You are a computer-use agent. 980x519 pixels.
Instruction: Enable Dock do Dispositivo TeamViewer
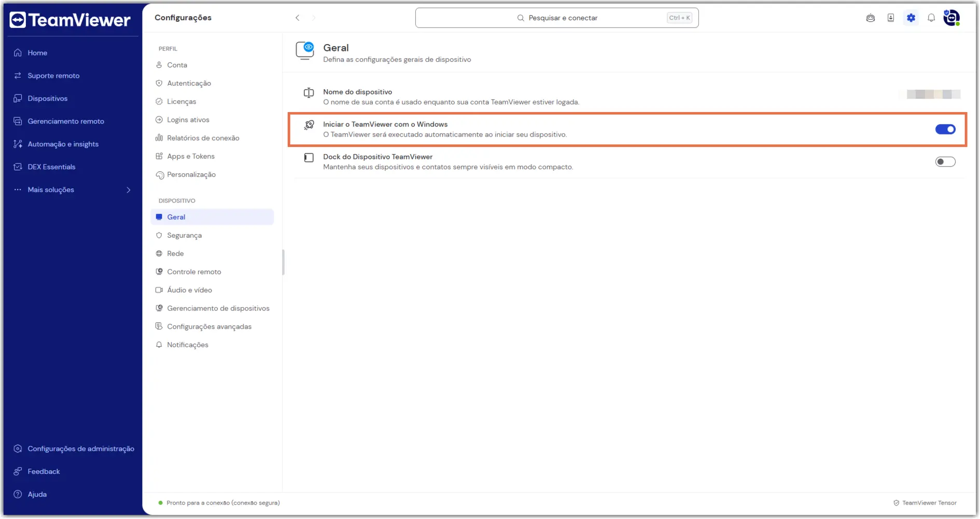click(945, 162)
